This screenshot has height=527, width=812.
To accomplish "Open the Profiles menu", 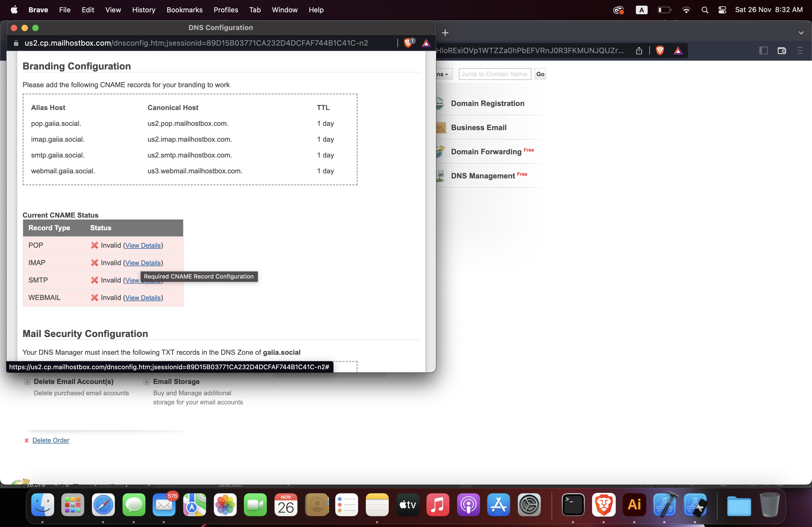I will point(226,10).
